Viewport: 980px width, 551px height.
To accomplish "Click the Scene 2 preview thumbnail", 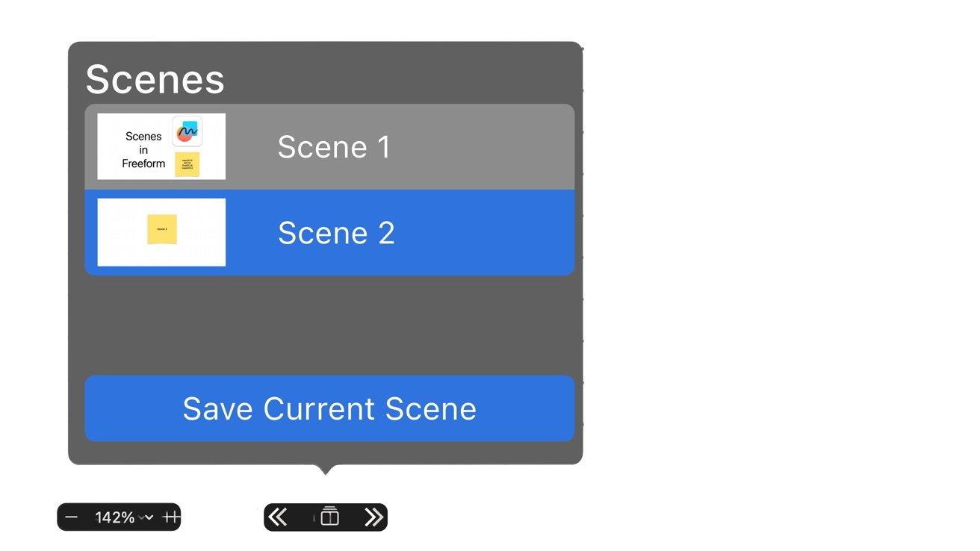I will (x=161, y=232).
